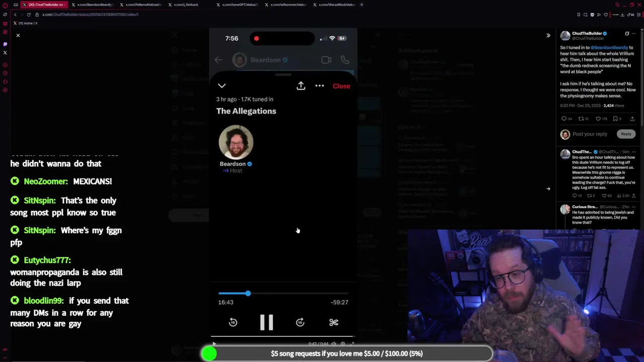This screenshot has height=362, width=644.
Task: View analytics of reply with 2.3K views
Action: click(623, 196)
